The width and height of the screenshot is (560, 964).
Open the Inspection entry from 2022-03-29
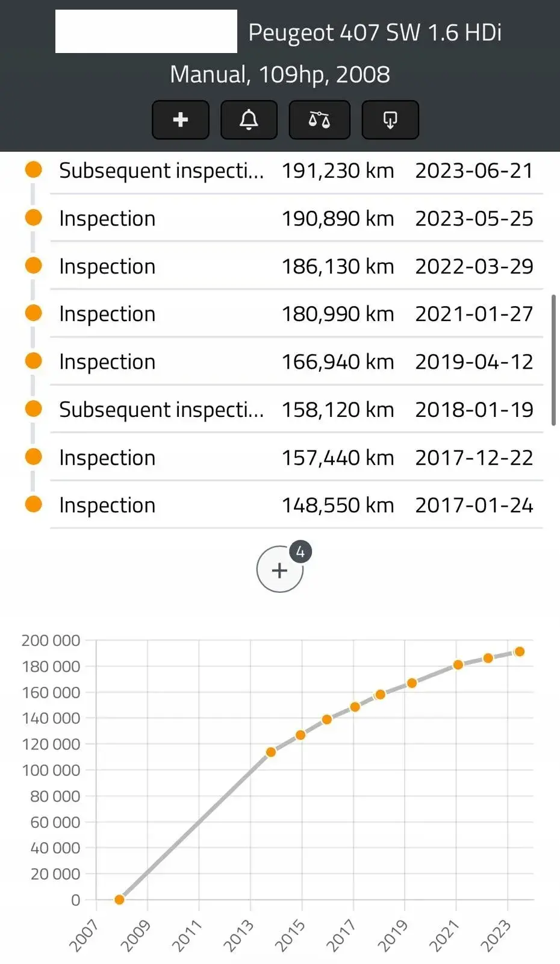[296, 266]
